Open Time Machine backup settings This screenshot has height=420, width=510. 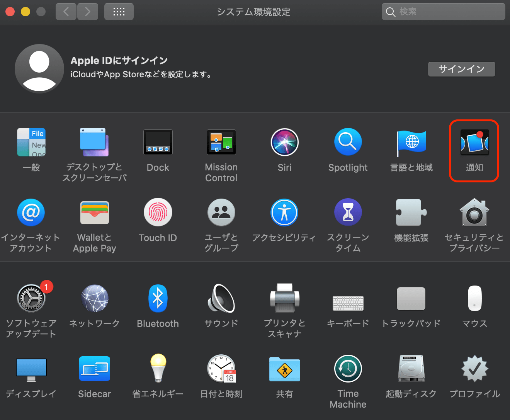point(348,369)
